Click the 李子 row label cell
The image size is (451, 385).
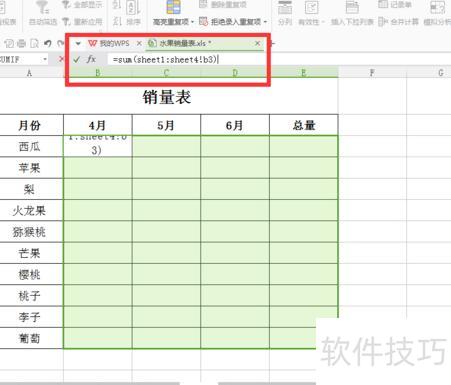[29, 317]
